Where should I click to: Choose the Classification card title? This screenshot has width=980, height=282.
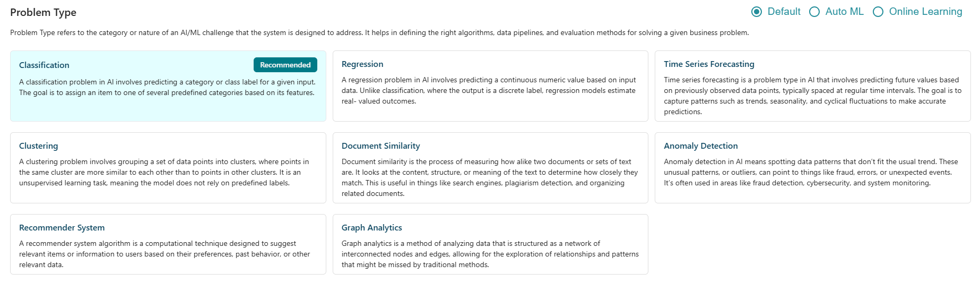pyautogui.click(x=44, y=65)
